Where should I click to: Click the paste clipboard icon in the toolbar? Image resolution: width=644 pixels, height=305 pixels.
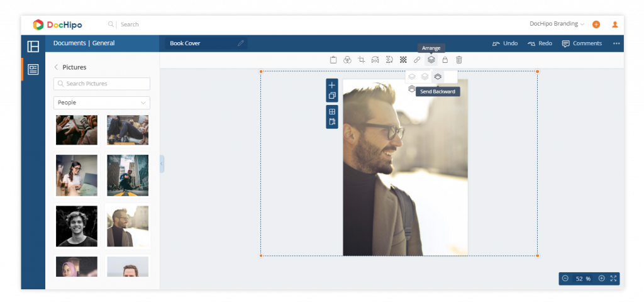pos(333,60)
